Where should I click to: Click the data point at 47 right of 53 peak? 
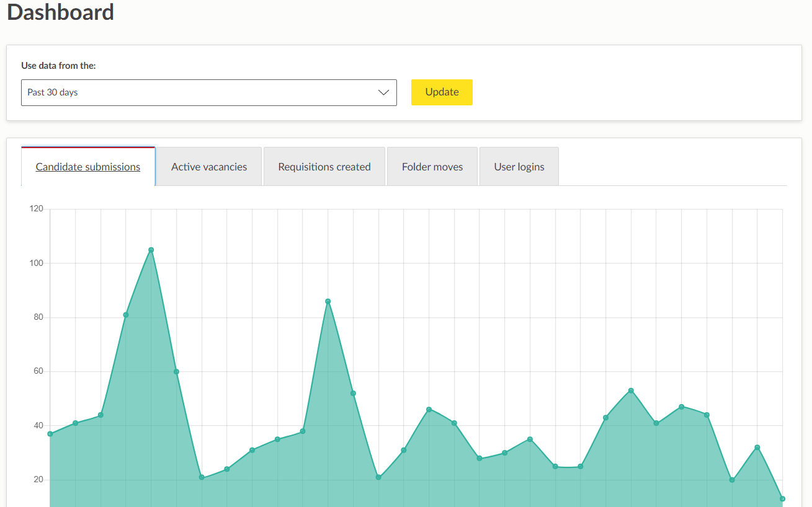[681, 407]
